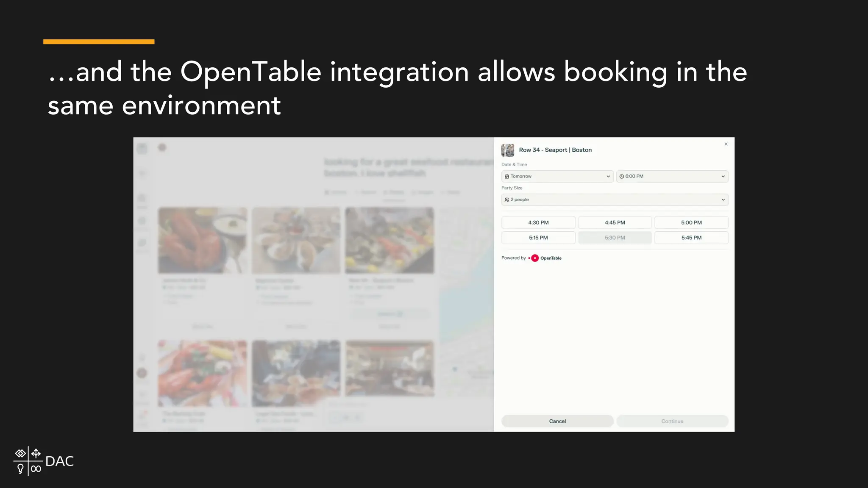Select the 5:30 PM time slot

coord(615,238)
